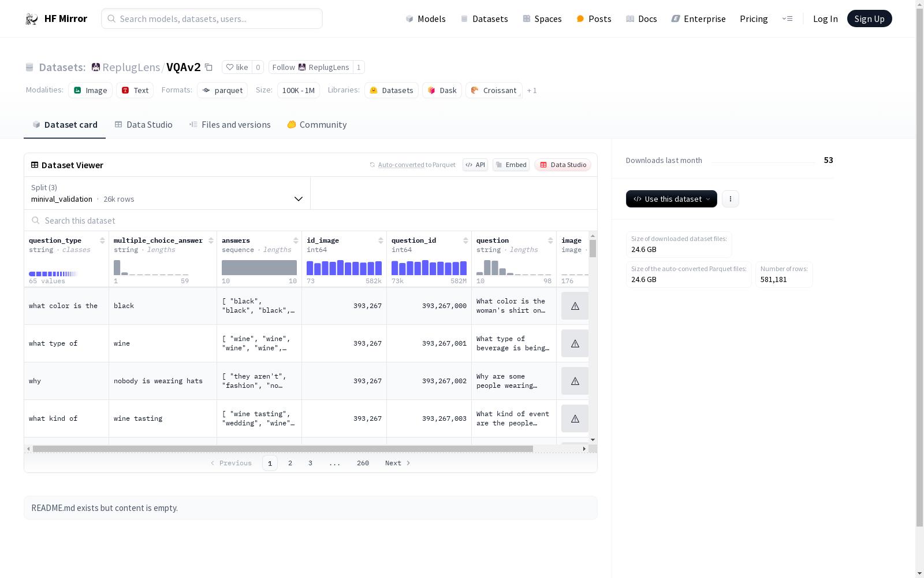Sort by the answers column

coord(296,240)
